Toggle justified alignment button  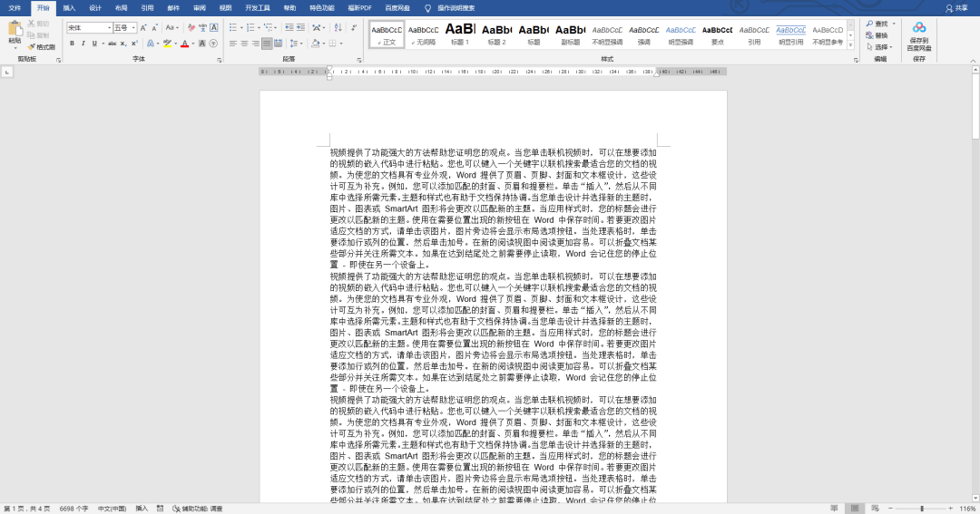click(x=267, y=44)
